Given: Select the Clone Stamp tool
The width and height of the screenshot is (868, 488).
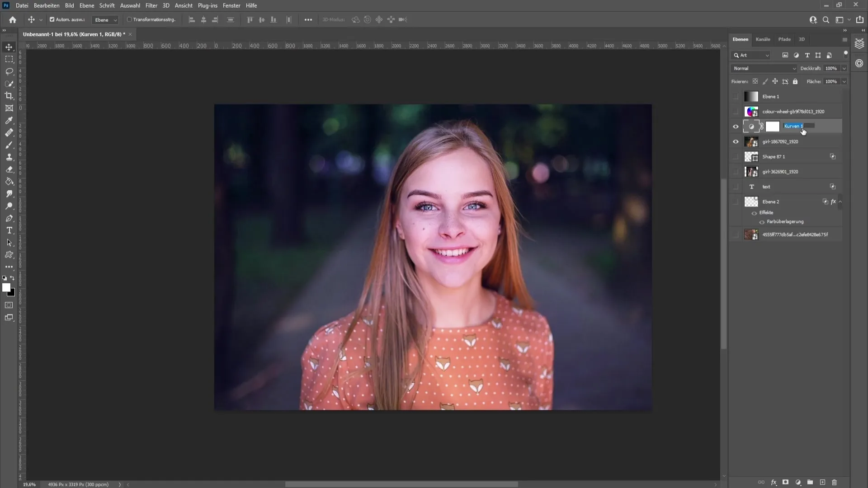Looking at the screenshot, I should coord(9,157).
